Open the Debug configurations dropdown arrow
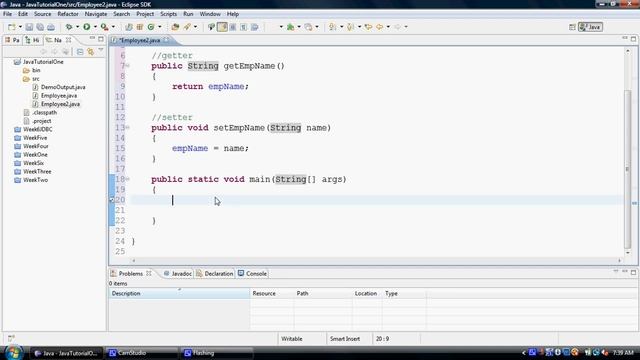Screen dimensions: 640x360 click(x=77, y=27)
